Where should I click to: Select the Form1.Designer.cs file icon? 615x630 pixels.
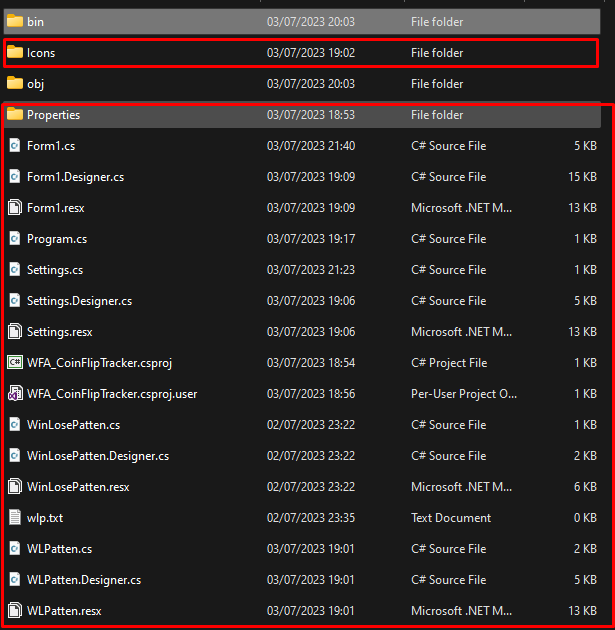[x=15, y=176]
